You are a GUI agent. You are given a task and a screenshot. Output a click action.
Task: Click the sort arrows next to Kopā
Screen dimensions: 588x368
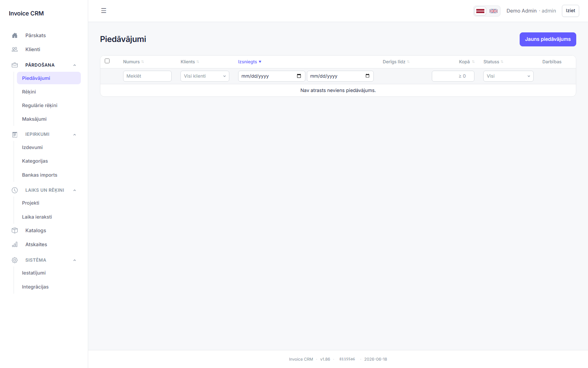(473, 62)
